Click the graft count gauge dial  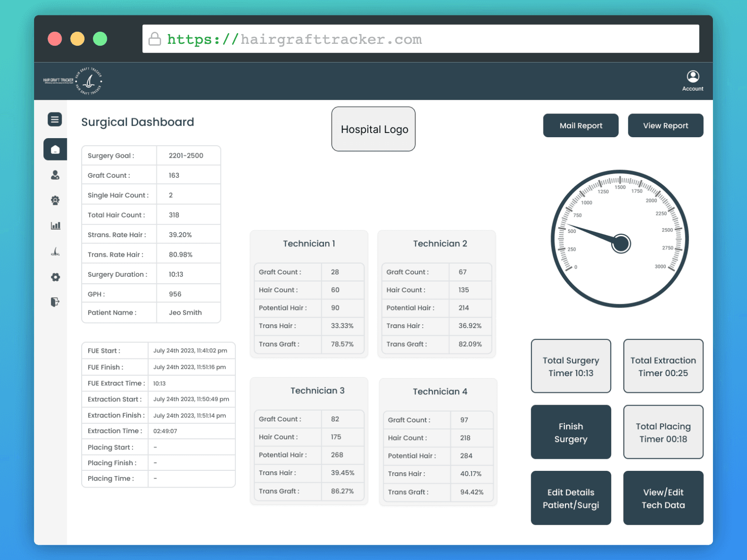620,239
